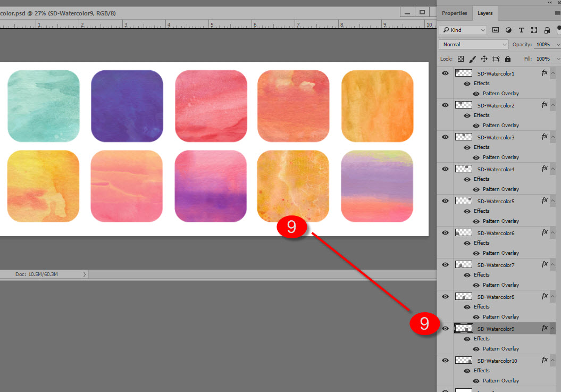This screenshot has height=392, width=561.
Task: Lock transparent pixels icon
Action: [461, 59]
